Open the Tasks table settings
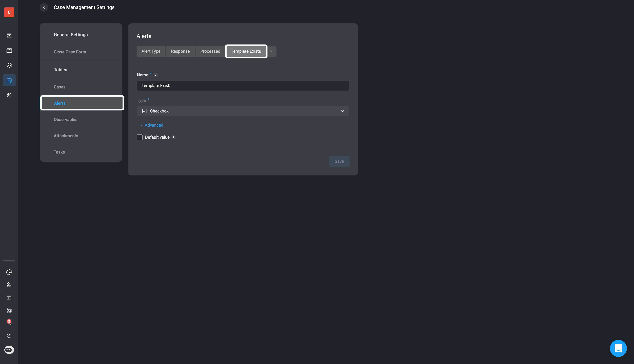Screen dimensions: 634x364 tap(59, 152)
